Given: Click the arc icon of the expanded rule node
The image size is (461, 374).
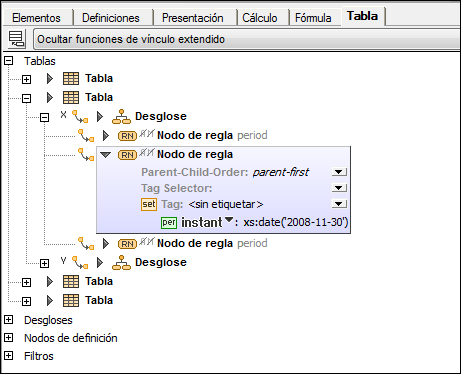Looking at the screenshot, I should pos(86,154).
